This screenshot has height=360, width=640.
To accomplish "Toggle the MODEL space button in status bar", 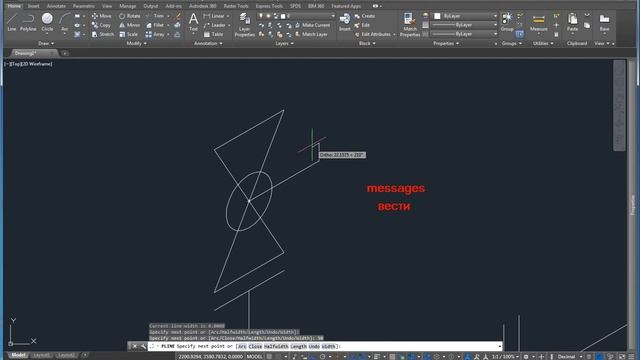I will tap(255, 357).
